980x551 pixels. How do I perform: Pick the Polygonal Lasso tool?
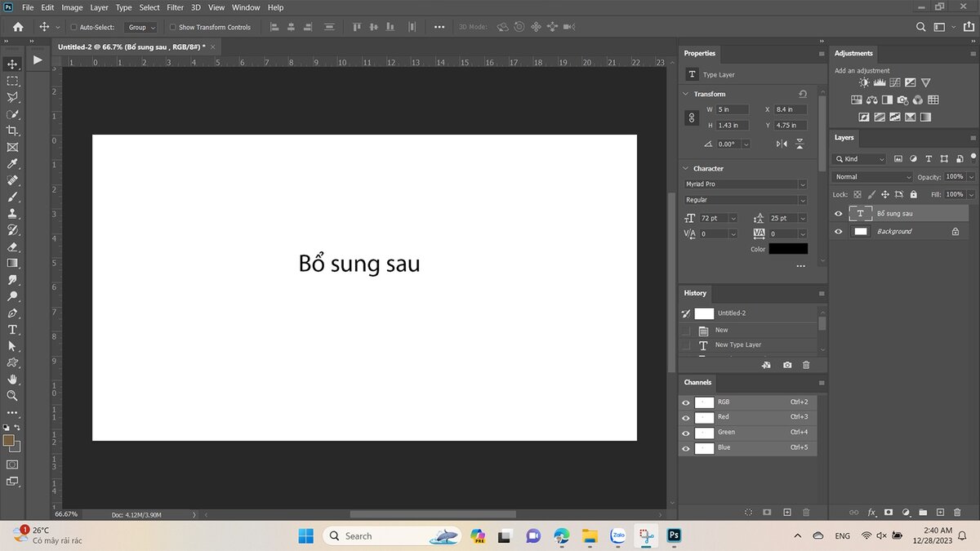tap(12, 97)
